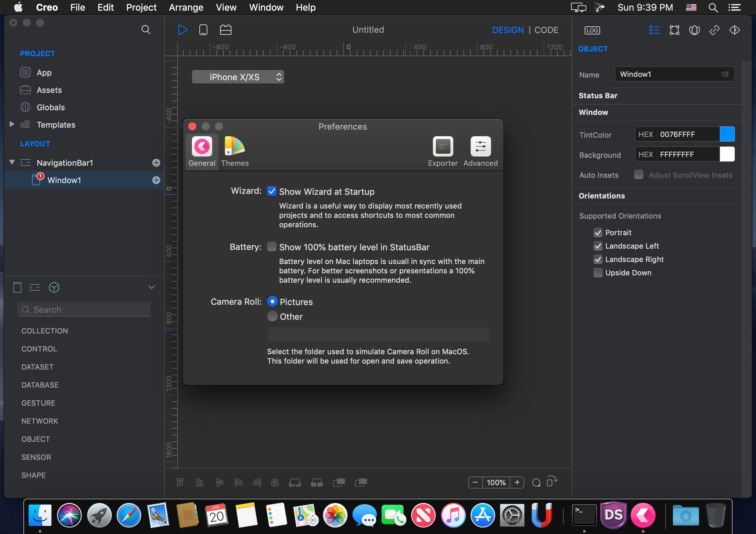
Task: Enable the Upside Down orientation
Action: pos(598,272)
